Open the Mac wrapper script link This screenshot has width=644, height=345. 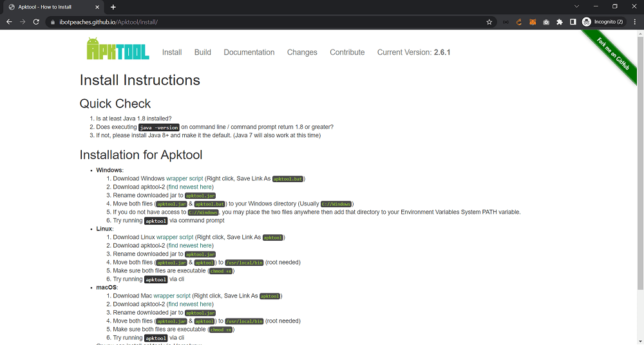pyautogui.click(x=172, y=295)
